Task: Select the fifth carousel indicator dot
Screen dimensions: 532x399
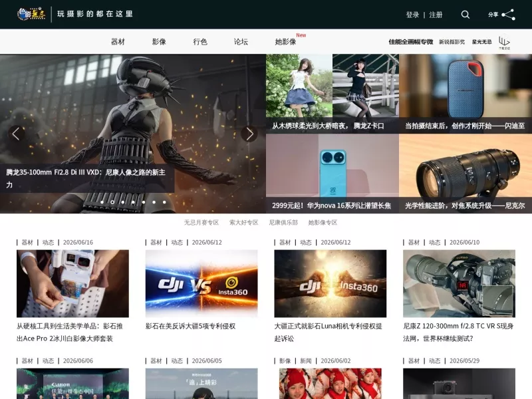Action: coord(144,202)
